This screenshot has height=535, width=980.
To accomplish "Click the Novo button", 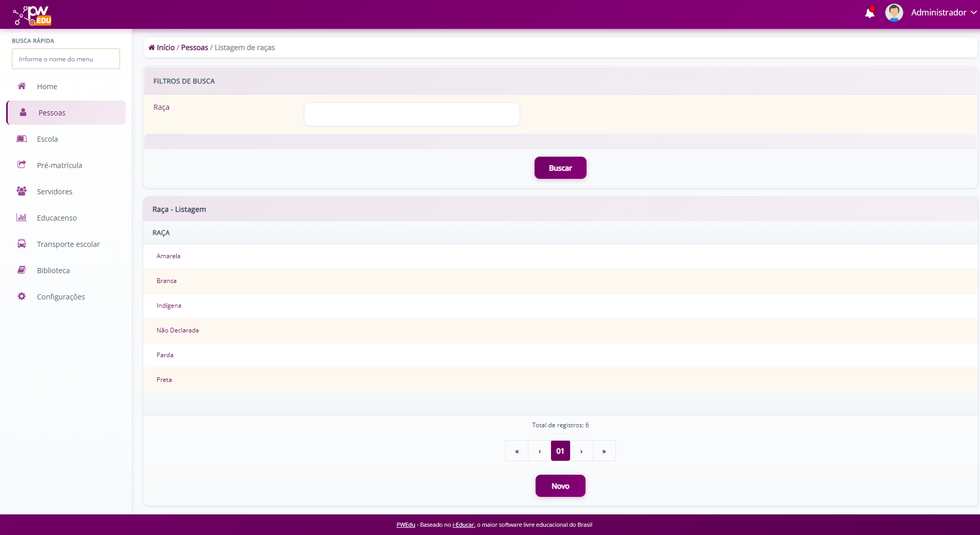I will click(x=560, y=486).
